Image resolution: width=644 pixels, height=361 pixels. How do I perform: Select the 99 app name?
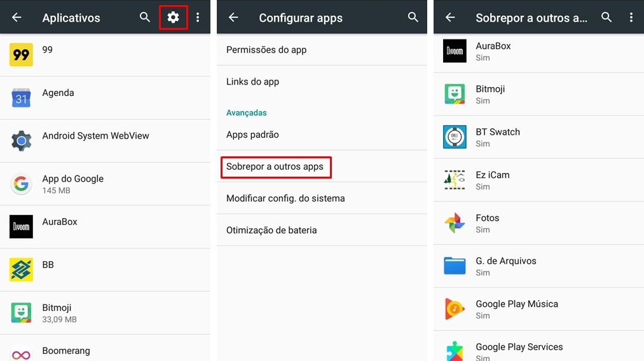47,50
